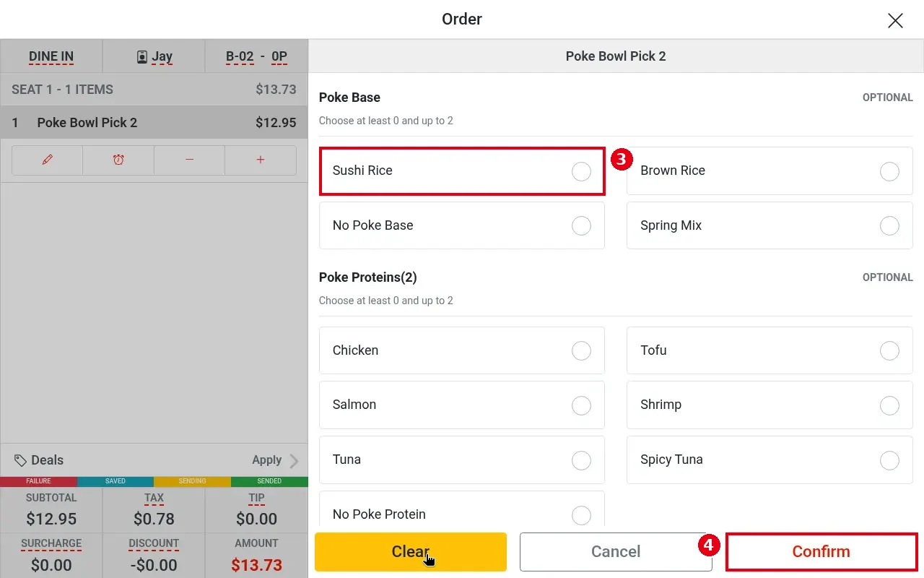Select the Poke Bowl Pick 2 order line
Image resolution: width=924 pixels, height=578 pixels.
154,123
